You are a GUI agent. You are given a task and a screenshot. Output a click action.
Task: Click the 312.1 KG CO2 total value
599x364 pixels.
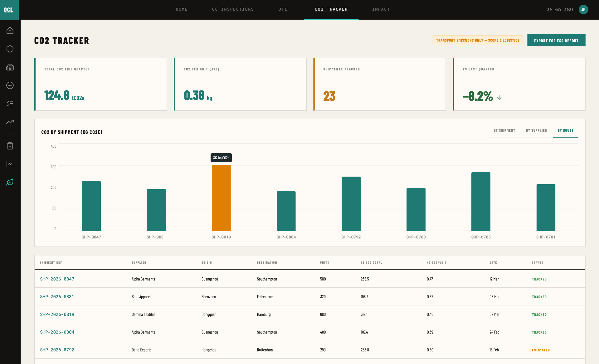pyautogui.click(x=364, y=314)
